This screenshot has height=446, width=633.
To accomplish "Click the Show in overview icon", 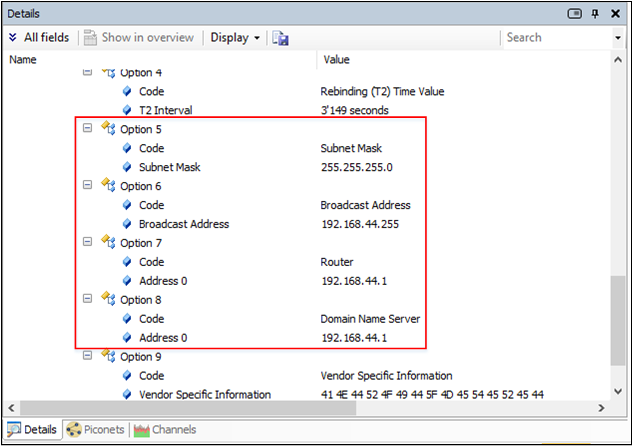I will [x=90, y=38].
